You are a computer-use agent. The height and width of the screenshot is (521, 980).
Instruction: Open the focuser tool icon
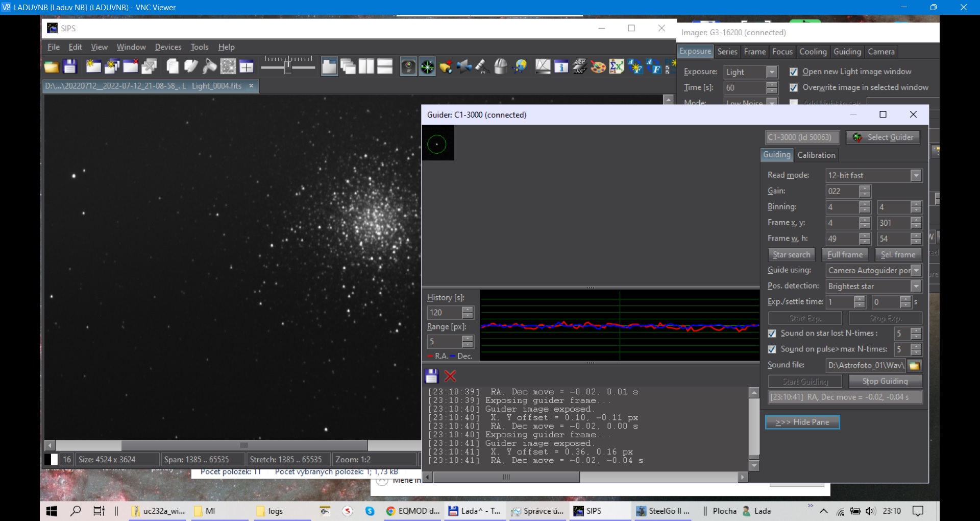tap(464, 66)
